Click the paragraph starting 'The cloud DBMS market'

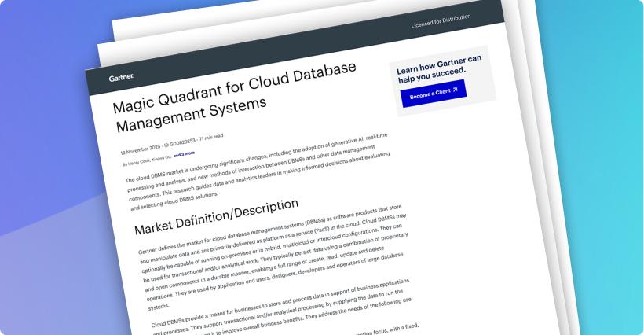click(x=258, y=171)
